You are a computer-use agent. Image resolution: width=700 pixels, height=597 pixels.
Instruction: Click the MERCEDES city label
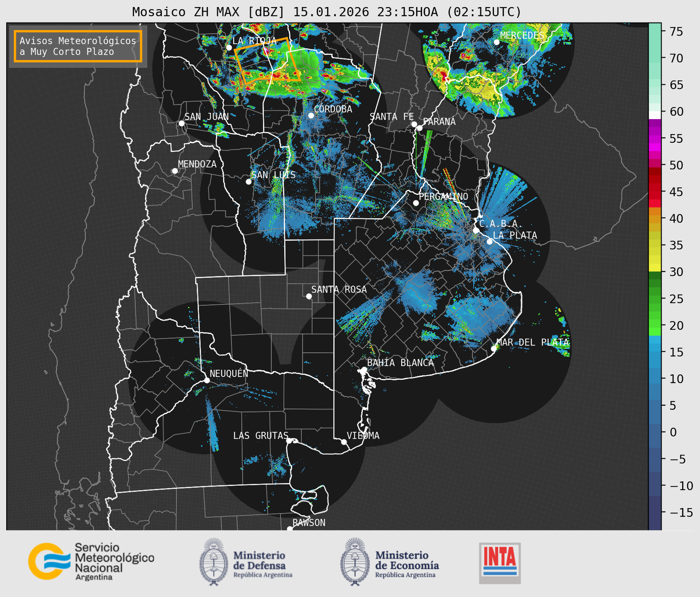point(522,35)
